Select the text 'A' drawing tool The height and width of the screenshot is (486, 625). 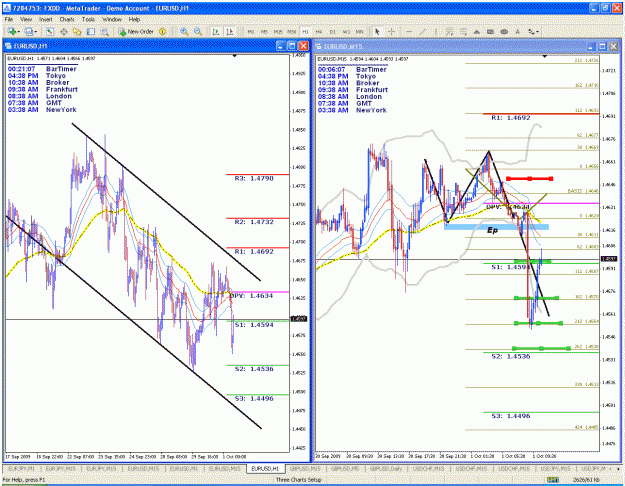coord(517,31)
